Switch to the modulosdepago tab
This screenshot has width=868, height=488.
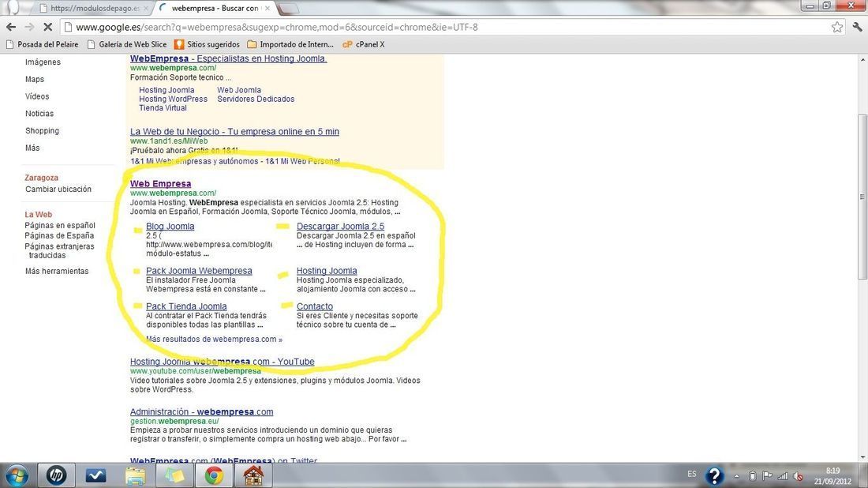pos(94,9)
